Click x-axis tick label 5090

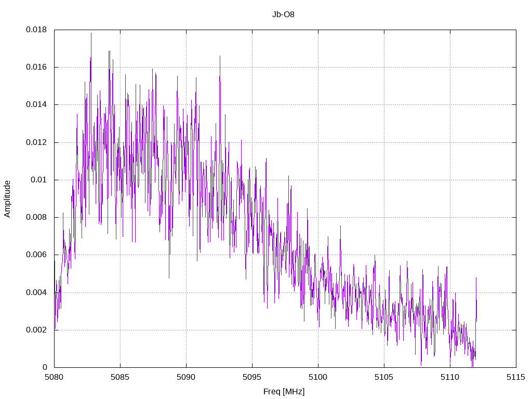coord(187,377)
